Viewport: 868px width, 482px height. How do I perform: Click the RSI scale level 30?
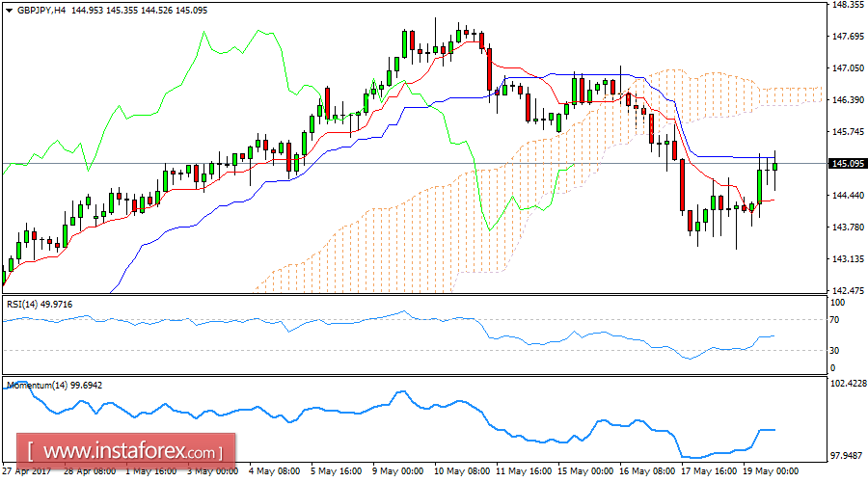[834, 350]
